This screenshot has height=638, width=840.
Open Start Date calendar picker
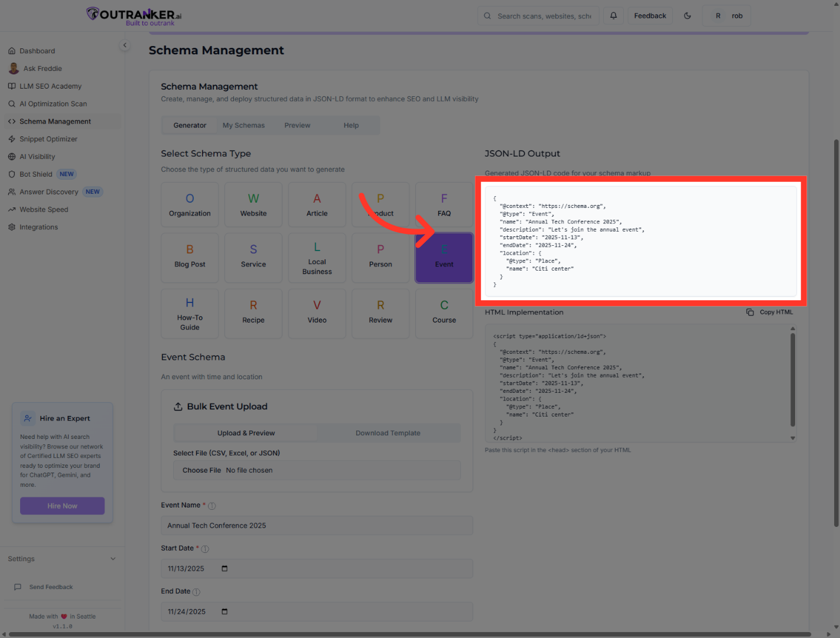click(224, 568)
